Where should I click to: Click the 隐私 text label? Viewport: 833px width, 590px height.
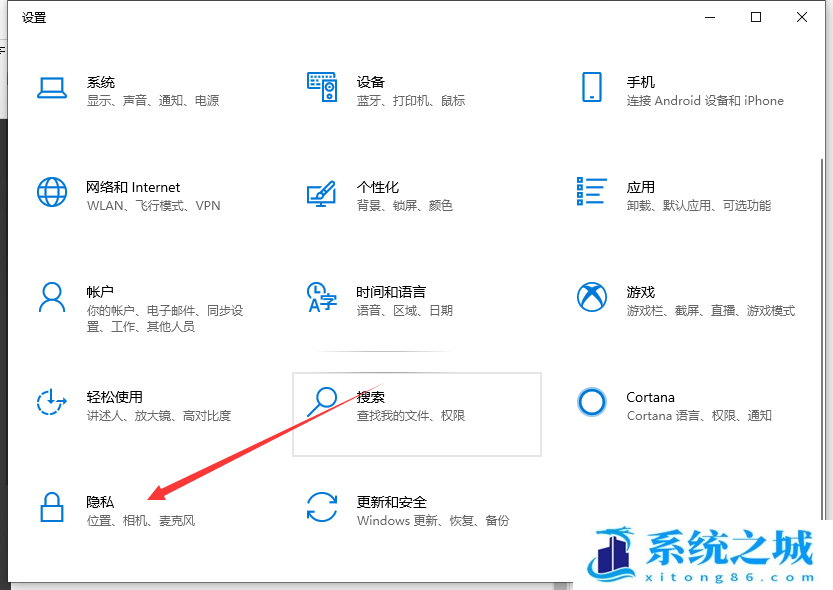coord(101,502)
